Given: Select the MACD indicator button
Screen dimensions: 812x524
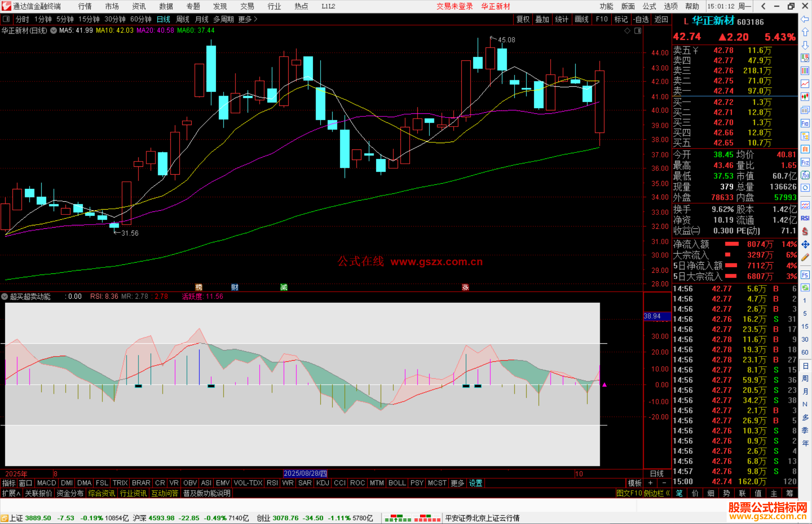Looking at the screenshot, I should (x=47, y=483).
